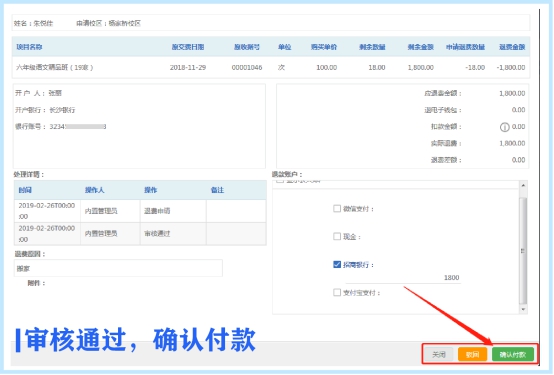Click the student name 朱悦佳

[x=43, y=24]
